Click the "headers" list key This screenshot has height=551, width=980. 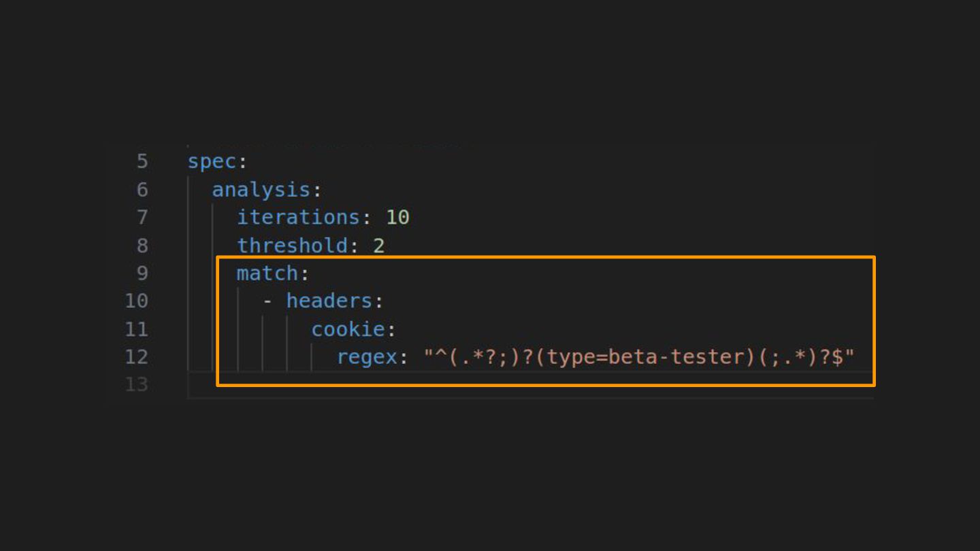click(x=329, y=301)
